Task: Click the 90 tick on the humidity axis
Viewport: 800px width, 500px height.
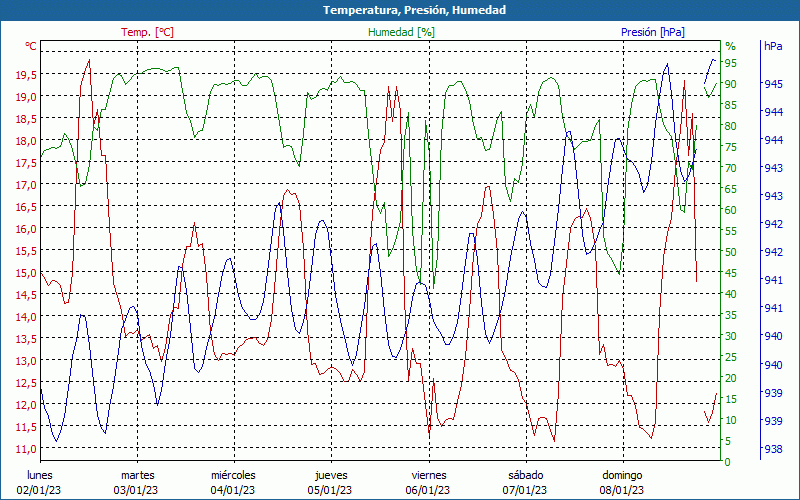Action: tap(730, 84)
